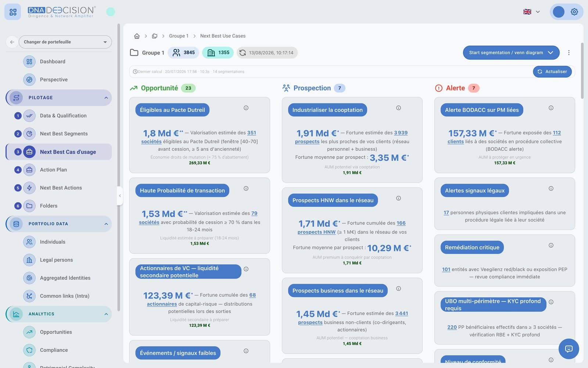Open info for Industrialiser la cooptation
The image size is (588, 368).
pos(398,108)
